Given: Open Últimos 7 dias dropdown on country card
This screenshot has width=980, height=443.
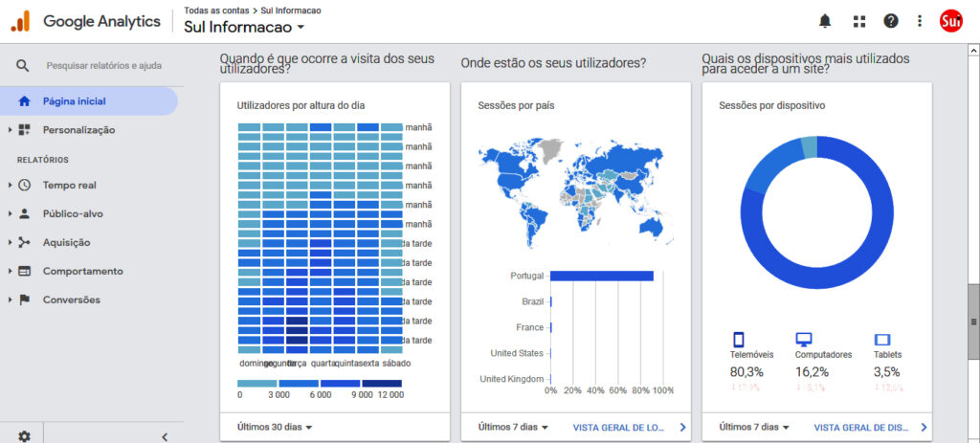Looking at the screenshot, I should point(513,428).
